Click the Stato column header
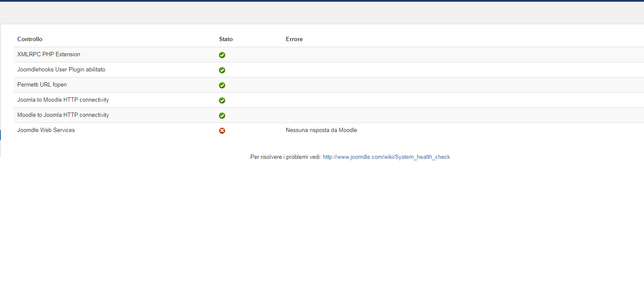This screenshot has height=300, width=644. click(226, 39)
